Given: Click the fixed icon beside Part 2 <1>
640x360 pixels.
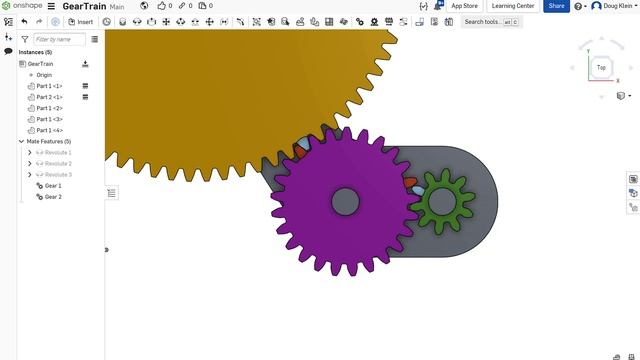Looking at the screenshot, I should tap(85, 97).
